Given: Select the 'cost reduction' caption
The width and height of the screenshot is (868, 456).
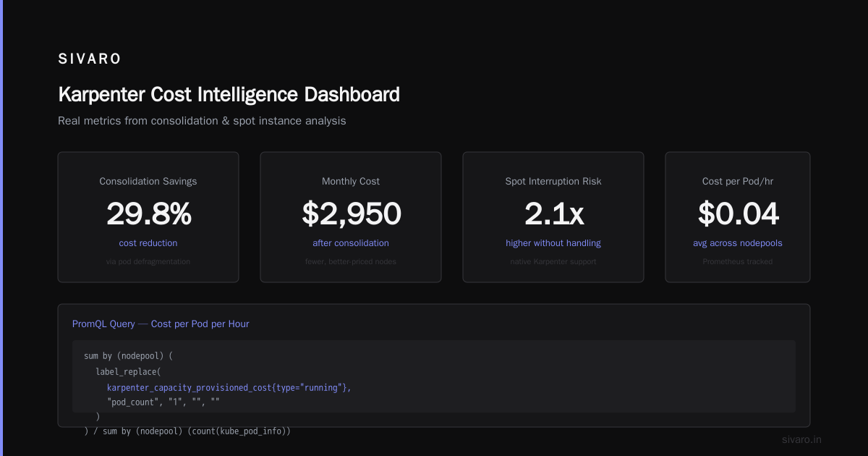Looking at the screenshot, I should click(148, 243).
